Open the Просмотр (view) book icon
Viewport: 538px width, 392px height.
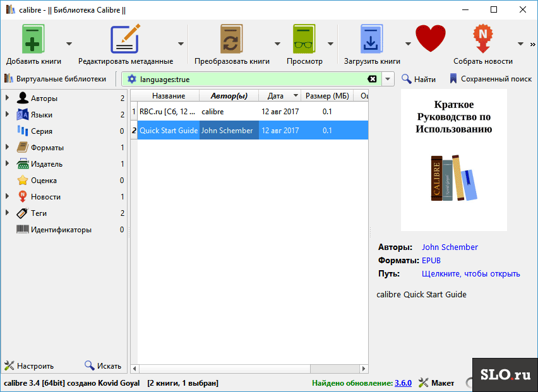click(304, 39)
